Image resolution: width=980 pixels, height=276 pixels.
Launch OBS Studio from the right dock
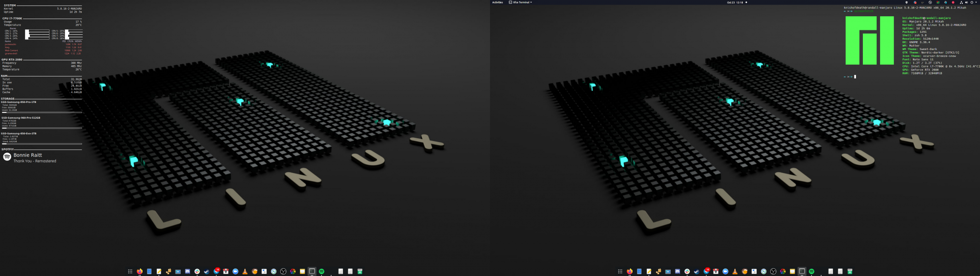pyautogui.click(x=773, y=271)
